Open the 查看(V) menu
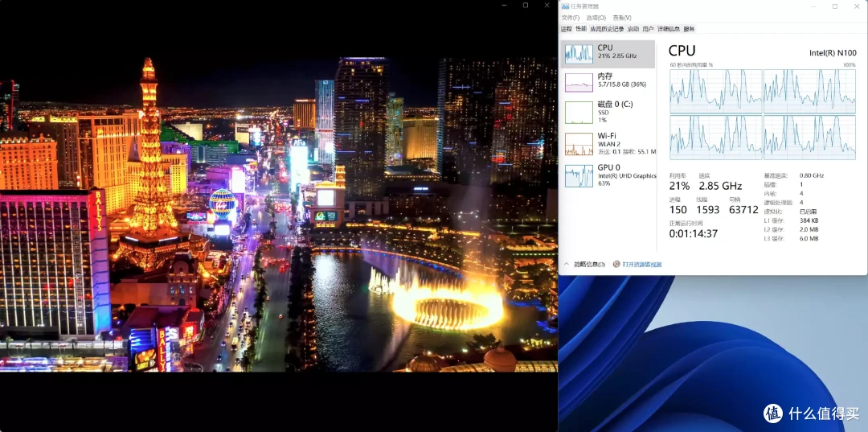This screenshot has width=868, height=432. coord(621,18)
